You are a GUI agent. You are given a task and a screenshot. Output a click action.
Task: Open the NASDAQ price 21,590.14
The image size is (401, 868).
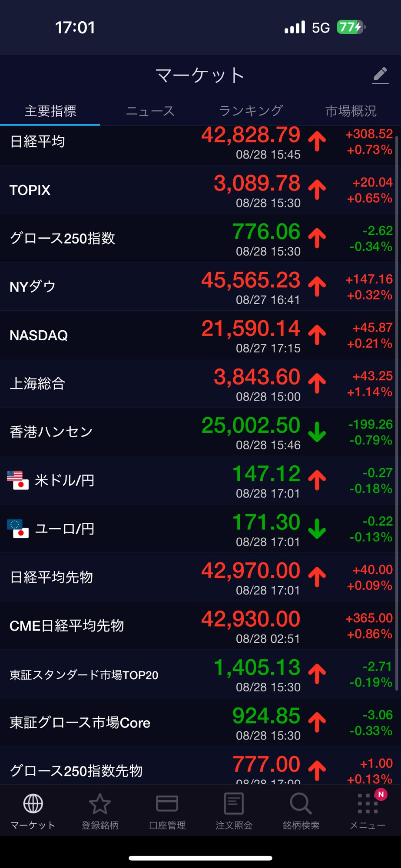click(x=251, y=329)
